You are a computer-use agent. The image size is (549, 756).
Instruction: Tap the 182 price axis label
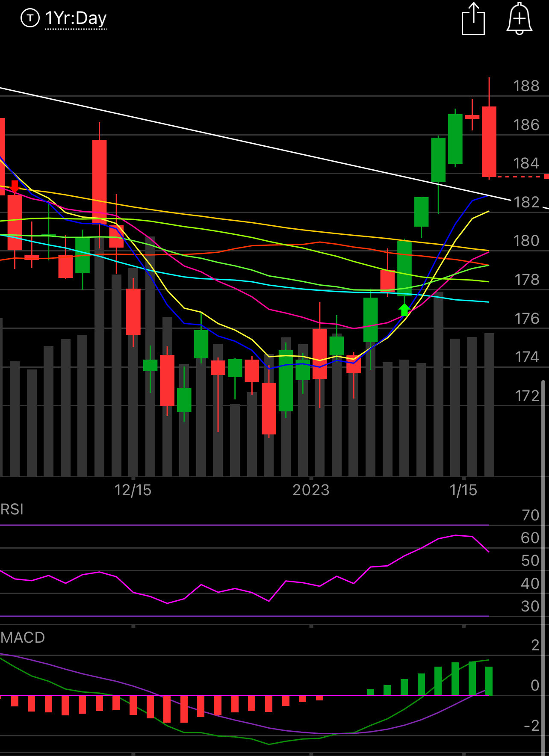point(526,202)
